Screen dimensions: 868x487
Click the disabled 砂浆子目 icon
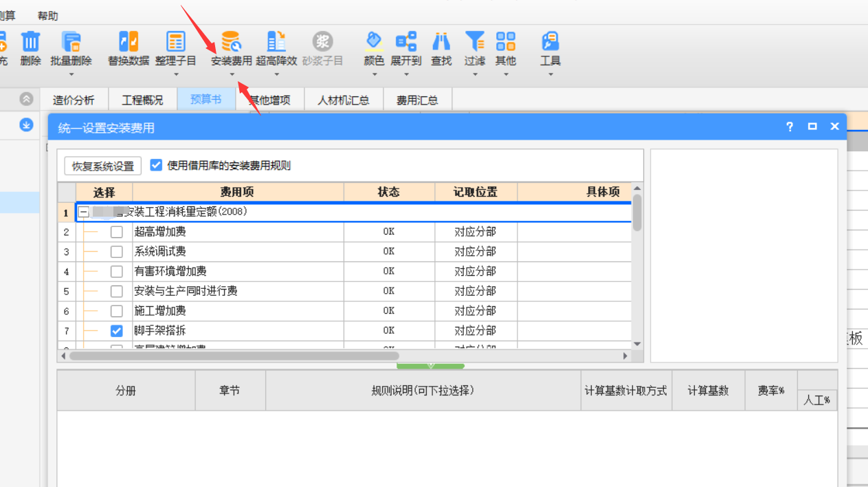[322, 41]
